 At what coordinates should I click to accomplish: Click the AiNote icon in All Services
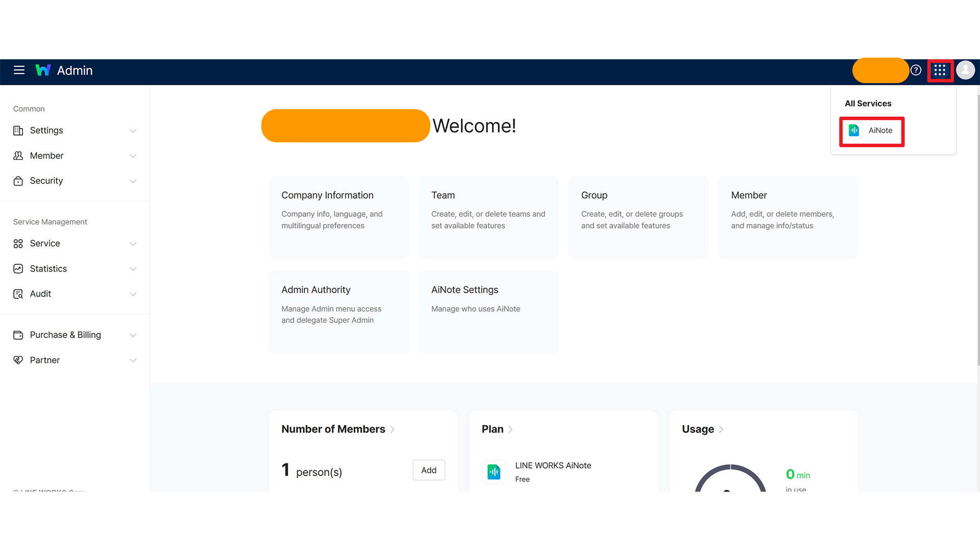tap(854, 131)
